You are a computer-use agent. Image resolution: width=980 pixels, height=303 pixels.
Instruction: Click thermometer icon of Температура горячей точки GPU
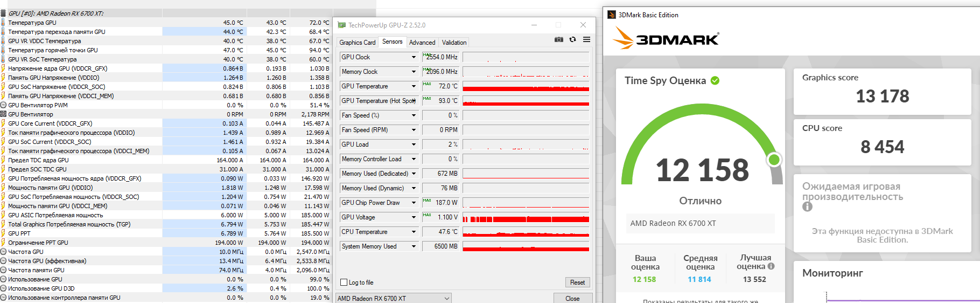pos(3,50)
